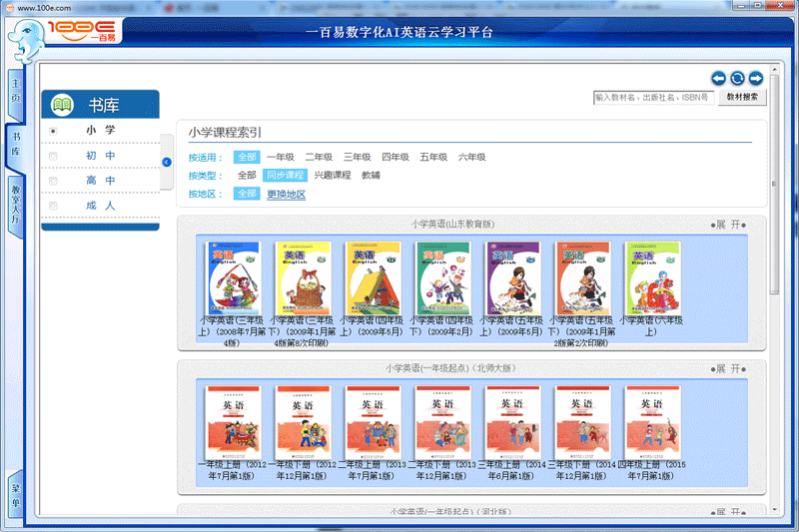The image size is (799, 532).
Task: Select 高中 radio button
Action: tap(53, 181)
